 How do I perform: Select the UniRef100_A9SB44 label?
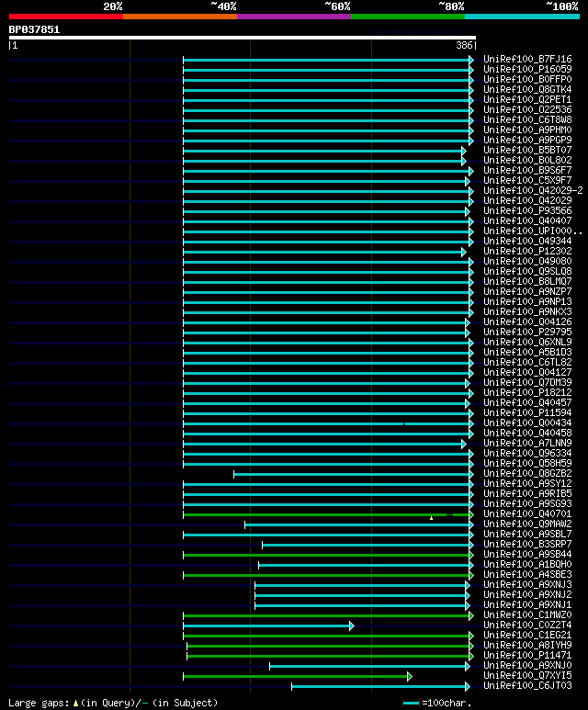(527, 554)
